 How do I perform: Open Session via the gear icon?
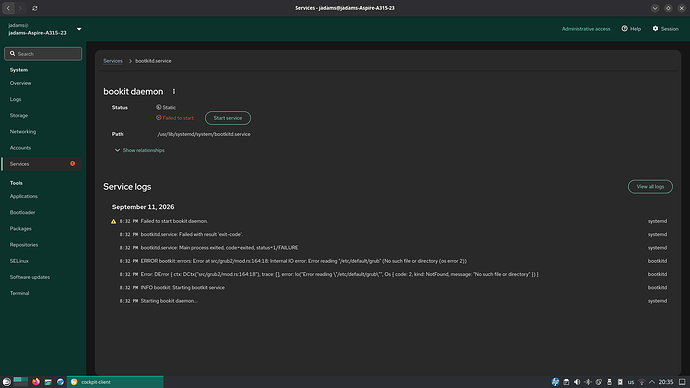(655, 29)
